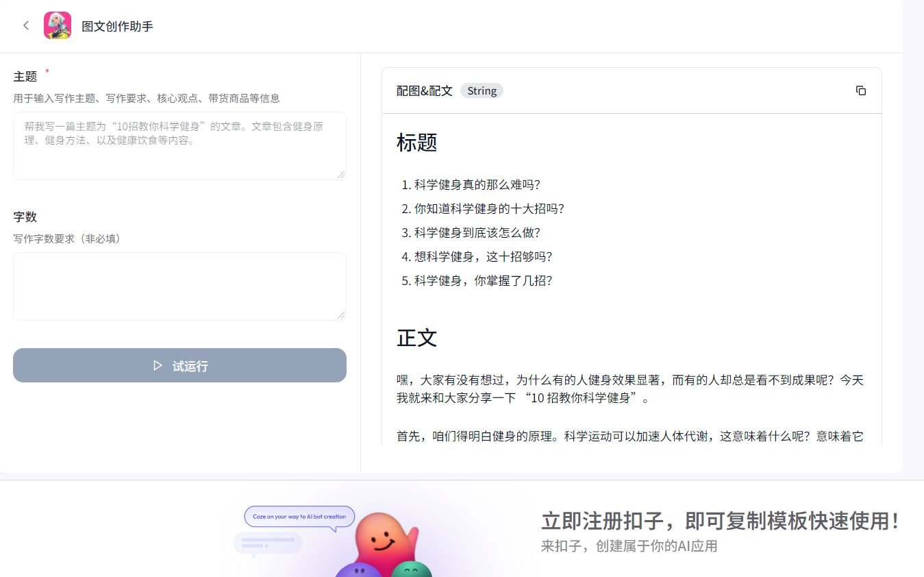
Task: Click the play icon on 试运行
Action: tap(158, 365)
